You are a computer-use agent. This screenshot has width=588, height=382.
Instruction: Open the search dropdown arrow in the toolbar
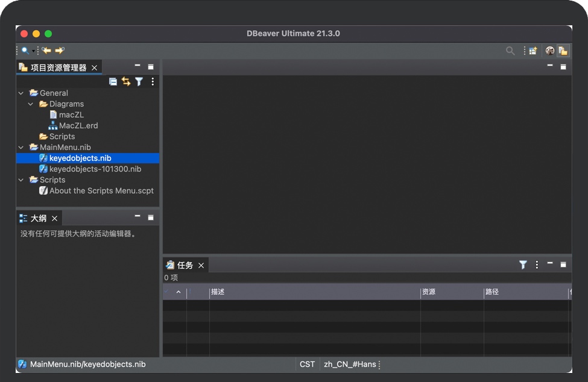click(x=33, y=51)
